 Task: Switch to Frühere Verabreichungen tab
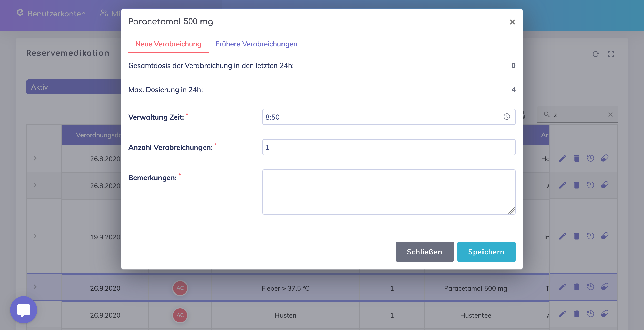tap(256, 44)
